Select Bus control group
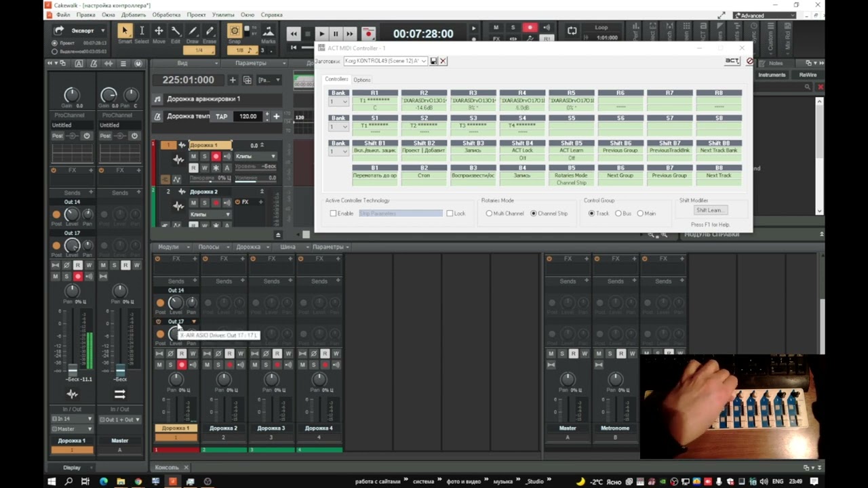 [x=618, y=213]
